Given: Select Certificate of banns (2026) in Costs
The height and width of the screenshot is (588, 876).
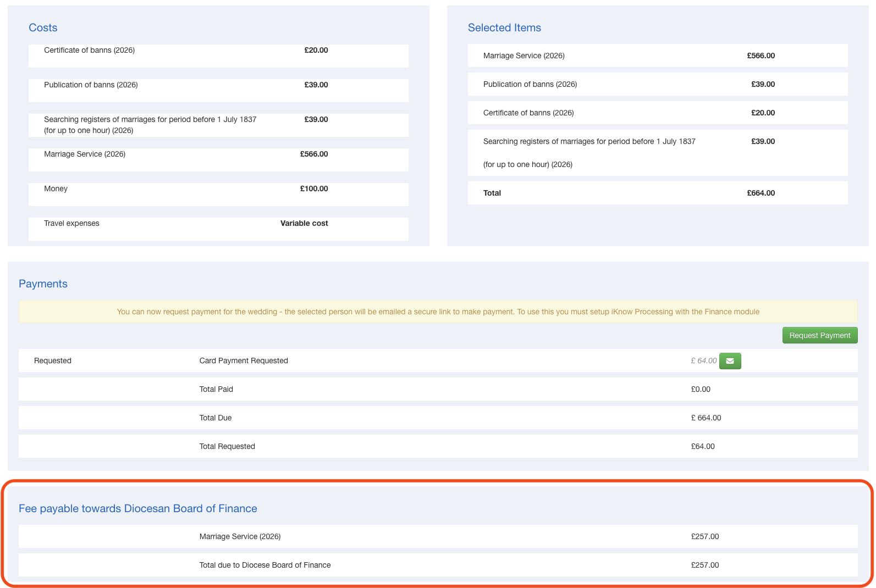Looking at the screenshot, I should [x=218, y=56].
